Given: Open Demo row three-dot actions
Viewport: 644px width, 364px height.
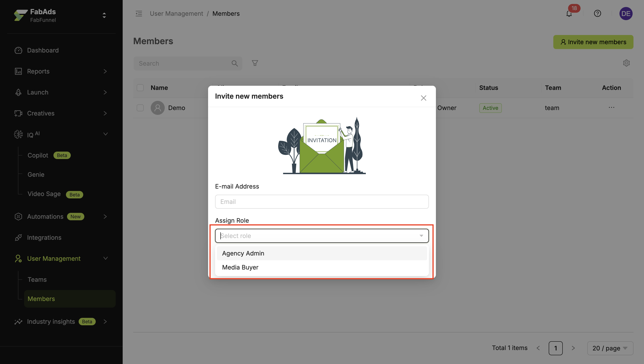Looking at the screenshot, I should click(x=611, y=107).
